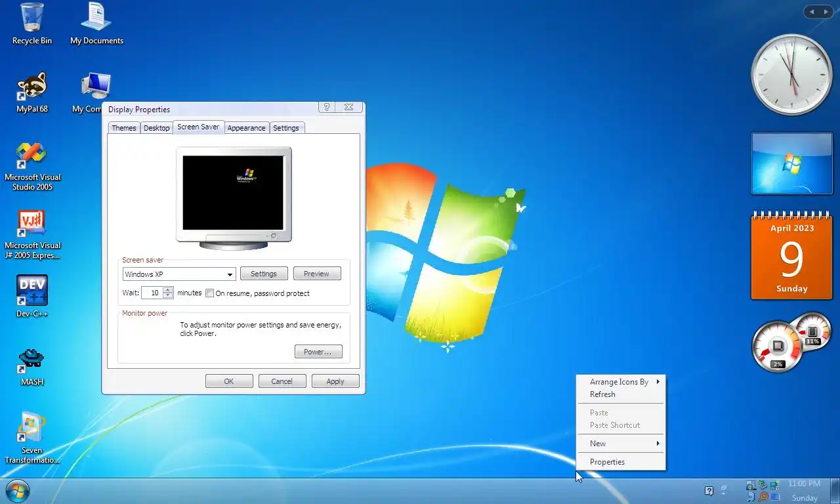Choose Refresh from the context menu
The width and height of the screenshot is (840, 504).
pyautogui.click(x=621, y=394)
